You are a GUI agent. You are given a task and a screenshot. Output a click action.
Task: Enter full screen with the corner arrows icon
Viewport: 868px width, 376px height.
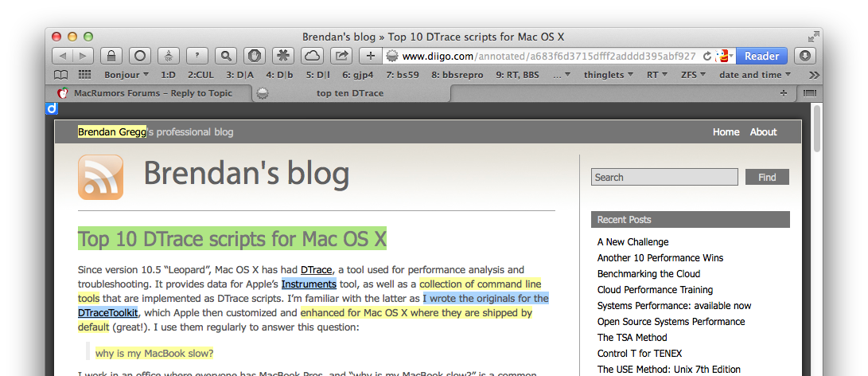813,37
